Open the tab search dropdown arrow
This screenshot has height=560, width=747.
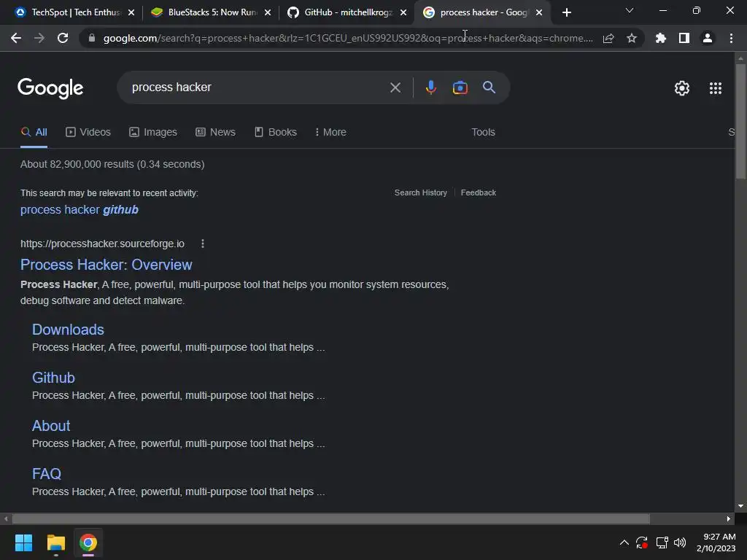(630, 10)
